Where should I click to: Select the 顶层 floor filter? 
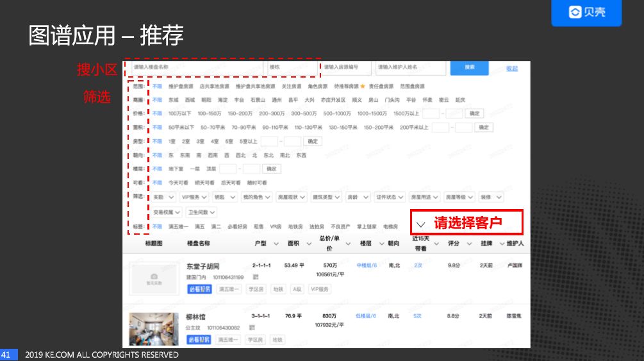211,169
